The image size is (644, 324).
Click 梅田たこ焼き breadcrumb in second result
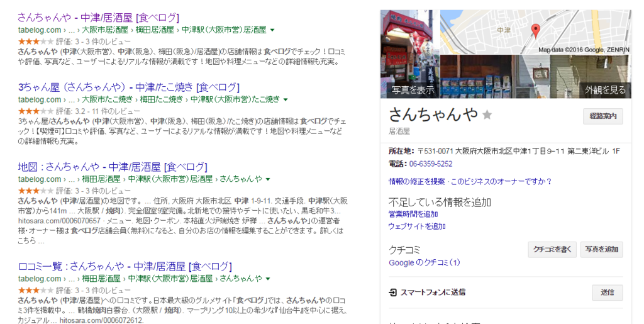(x=162, y=99)
